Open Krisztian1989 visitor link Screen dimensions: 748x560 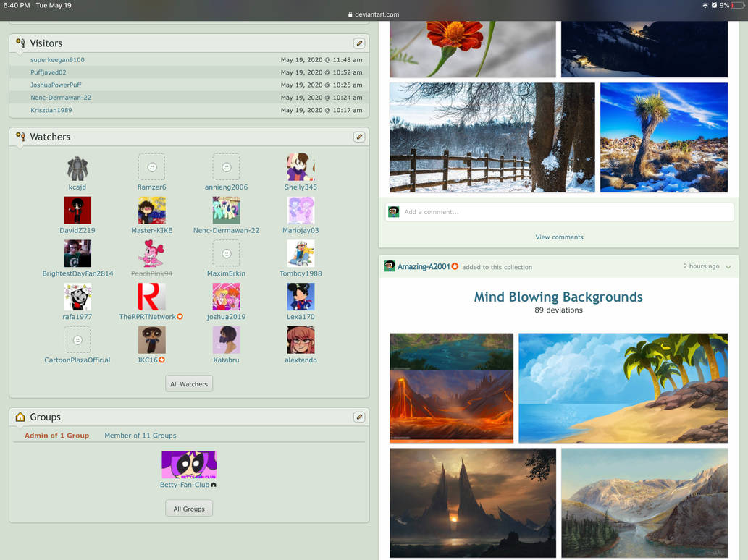click(x=51, y=110)
